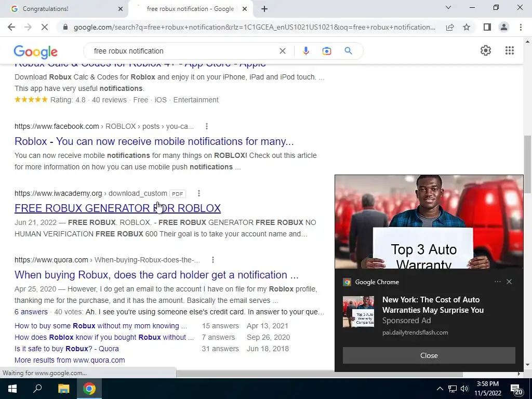This screenshot has width=532, height=399.
Task: Start voice search with the microphone
Action: pos(305,51)
